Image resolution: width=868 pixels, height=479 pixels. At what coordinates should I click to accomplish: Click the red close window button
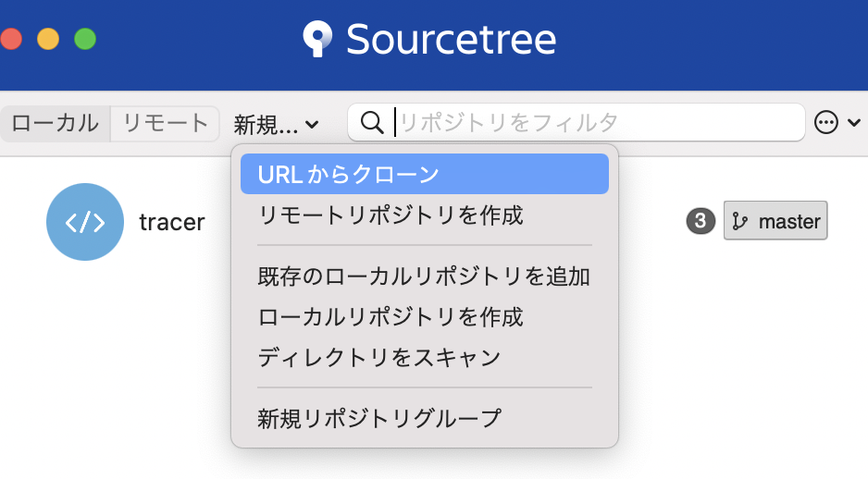tap(11, 39)
